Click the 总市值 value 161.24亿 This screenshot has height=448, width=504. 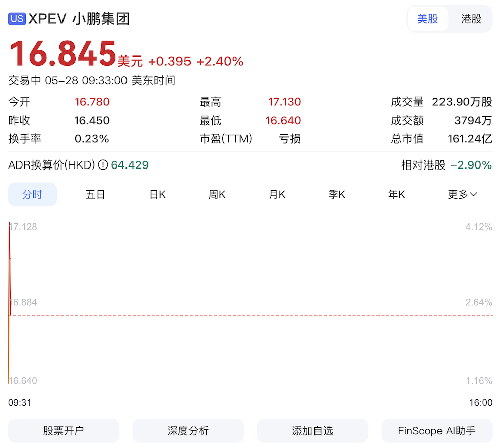(470, 139)
